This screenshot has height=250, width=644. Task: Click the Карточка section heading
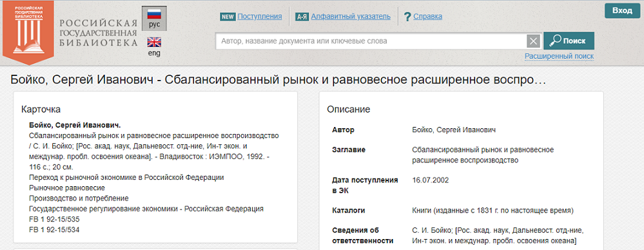pyautogui.click(x=41, y=110)
